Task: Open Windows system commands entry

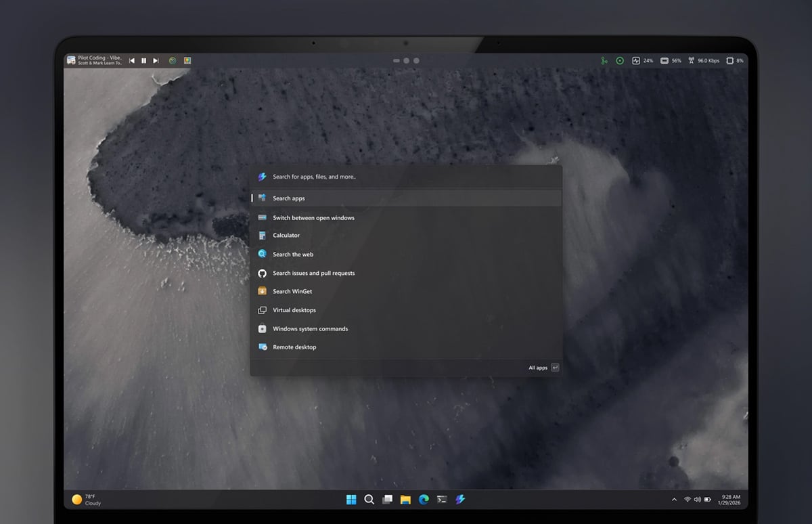Action: coord(406,328)
